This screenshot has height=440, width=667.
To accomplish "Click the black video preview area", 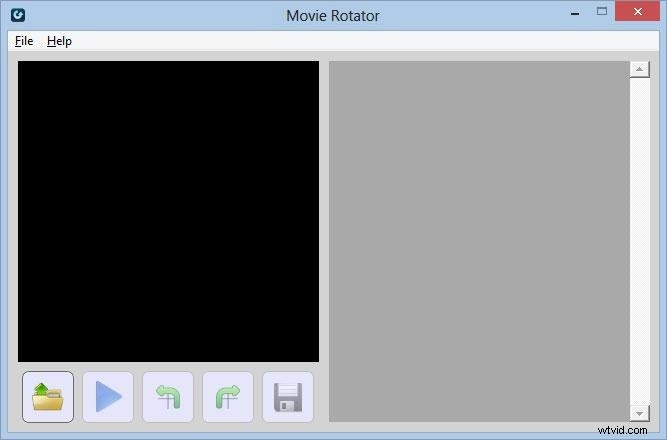I will click(168, 211).
